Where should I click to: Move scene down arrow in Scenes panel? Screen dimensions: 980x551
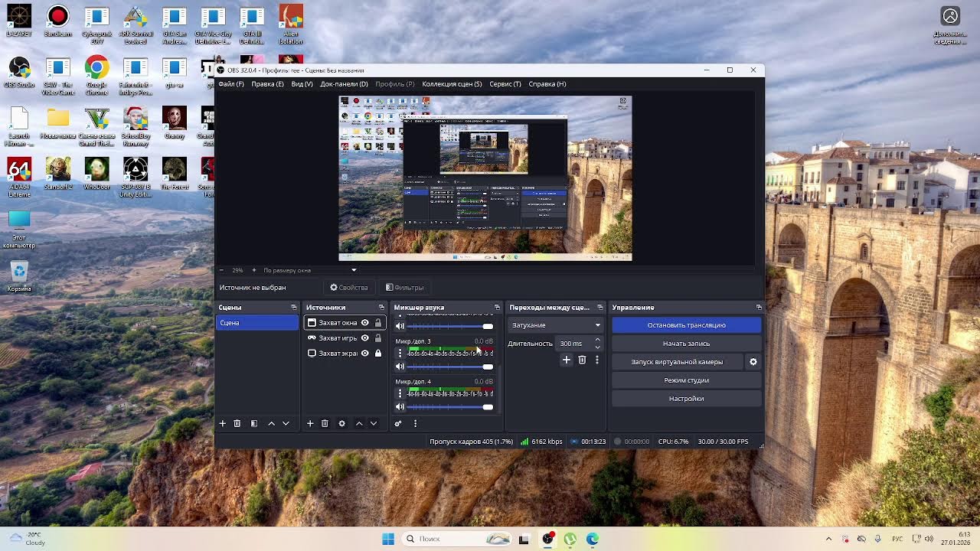click(x=286, y=423)
